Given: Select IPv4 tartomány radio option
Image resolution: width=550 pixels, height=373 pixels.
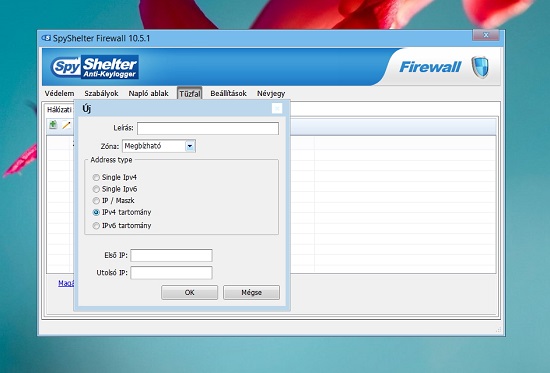Looking at the screenshot, I should 96,212.
